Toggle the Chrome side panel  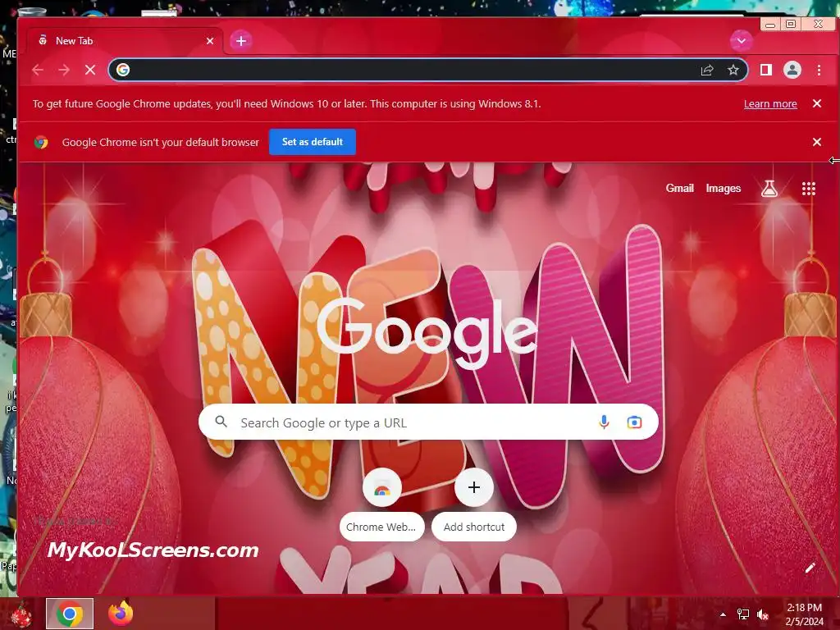(766, 70)
